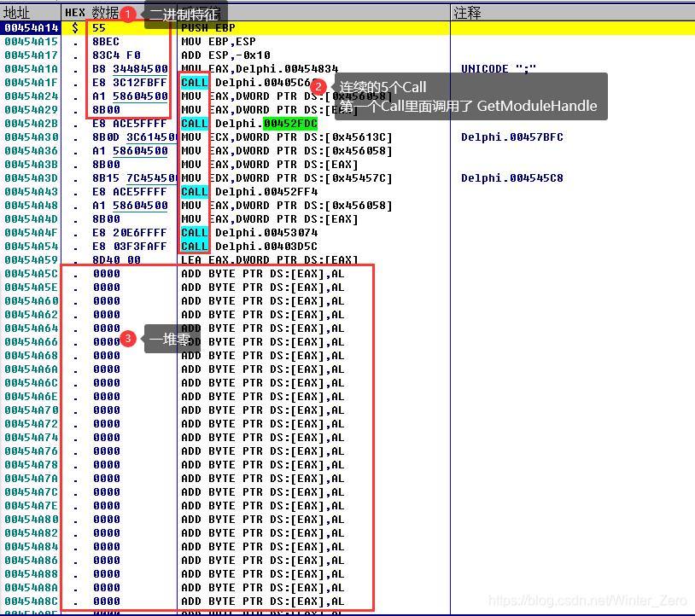Select address 00454A30
Viewport: 695px width, 616px height.
pos(32,137)
